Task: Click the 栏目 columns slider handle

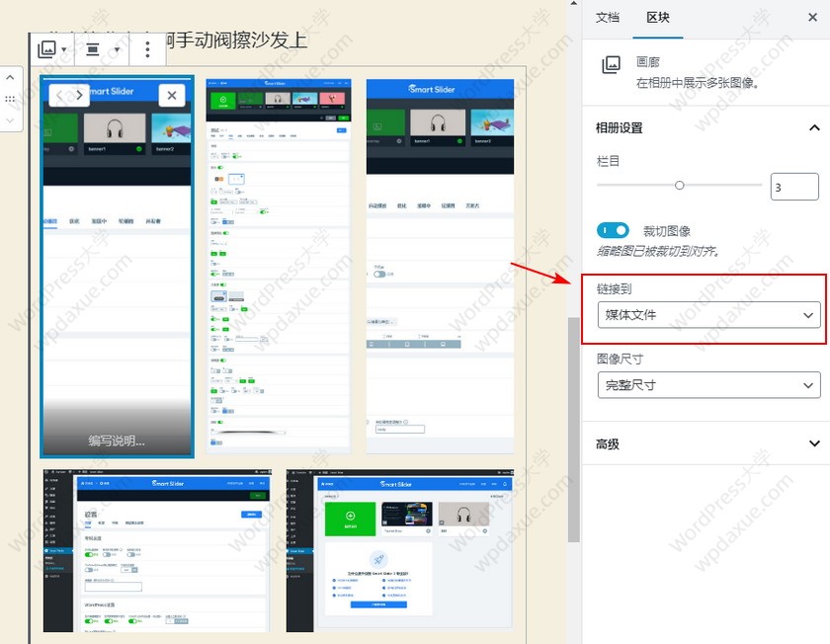Action: click(x=679, y=186)
